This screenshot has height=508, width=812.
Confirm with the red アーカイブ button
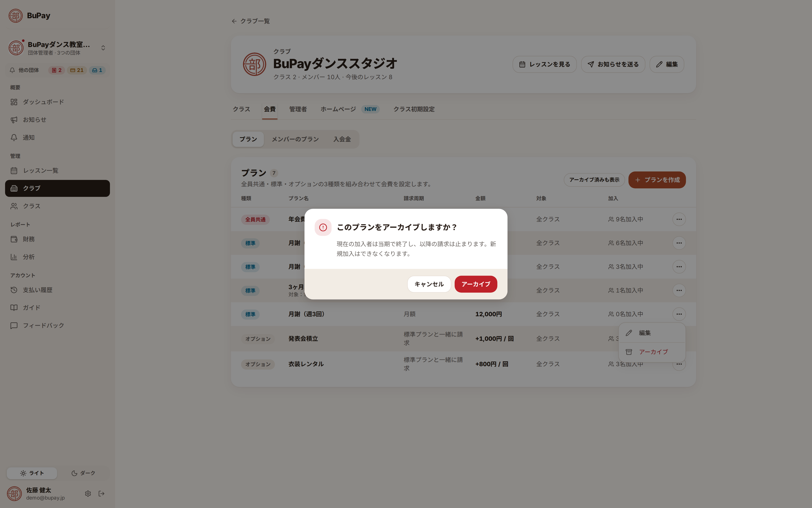click(x=475, y=284)
